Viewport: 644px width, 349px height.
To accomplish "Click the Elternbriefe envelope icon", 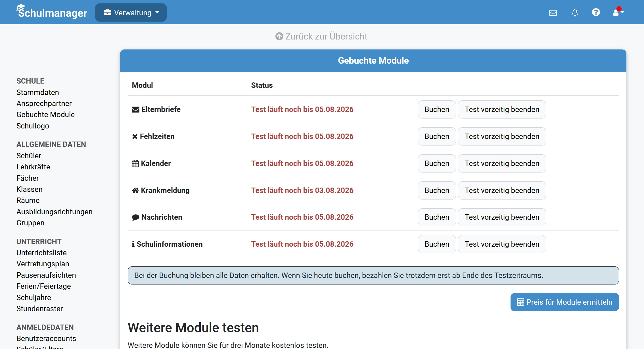I will [135, 109].
